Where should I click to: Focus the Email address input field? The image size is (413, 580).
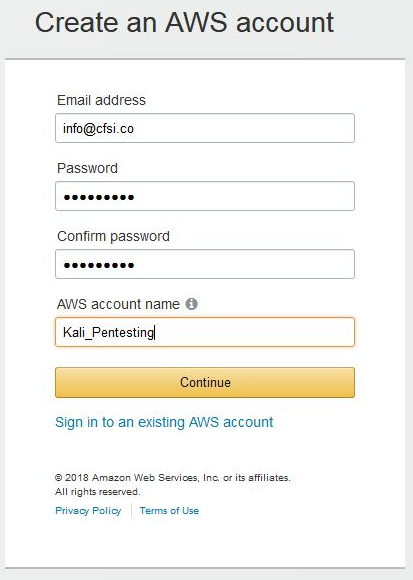tap(205, 128)
